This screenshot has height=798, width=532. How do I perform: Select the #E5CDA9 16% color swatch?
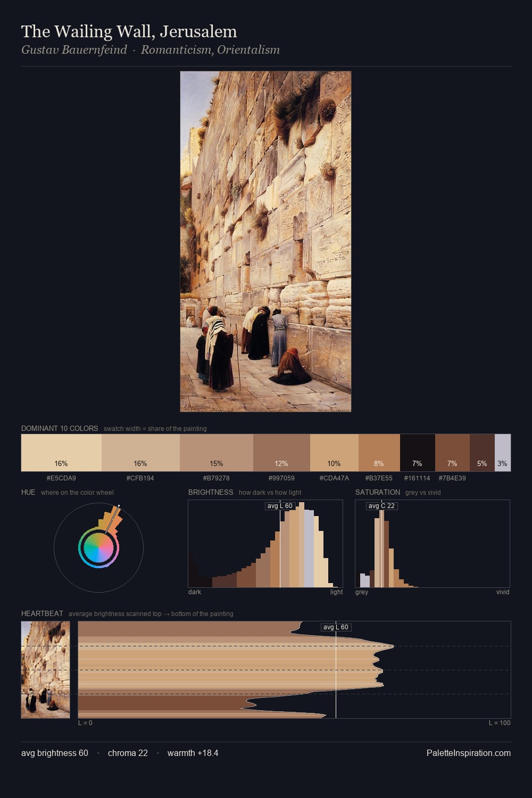(61, 453)
